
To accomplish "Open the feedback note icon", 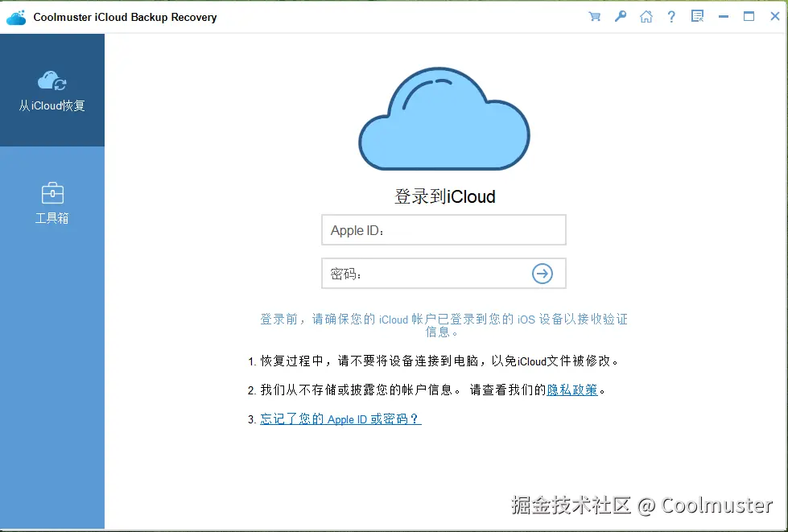I will pos(697,17).
